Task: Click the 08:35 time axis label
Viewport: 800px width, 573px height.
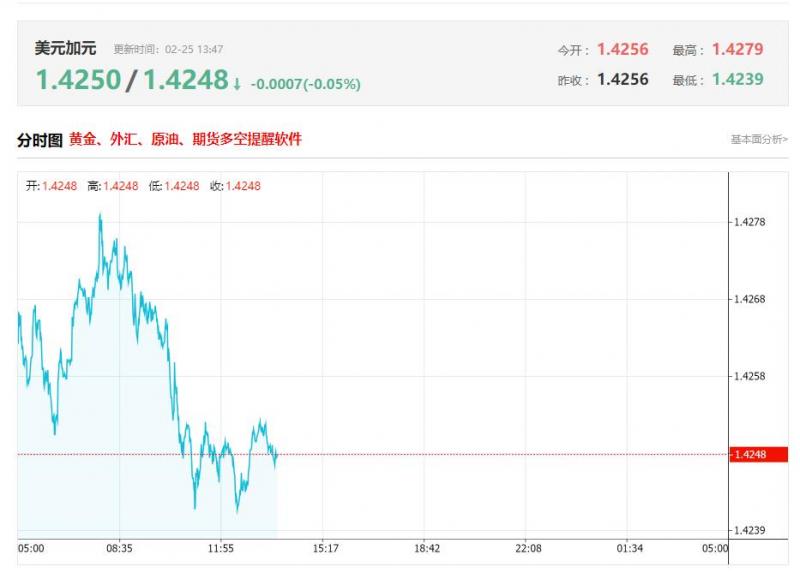Action: click(x=119, y=548)
